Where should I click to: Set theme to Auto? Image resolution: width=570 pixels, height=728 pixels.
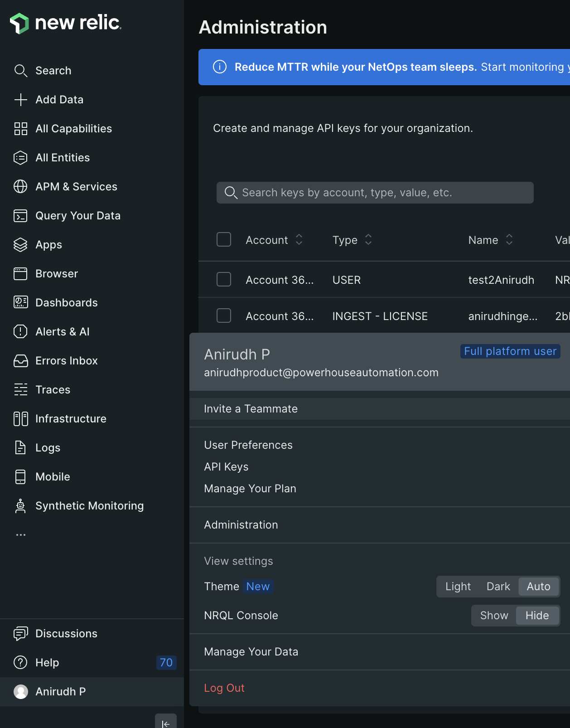538,587
